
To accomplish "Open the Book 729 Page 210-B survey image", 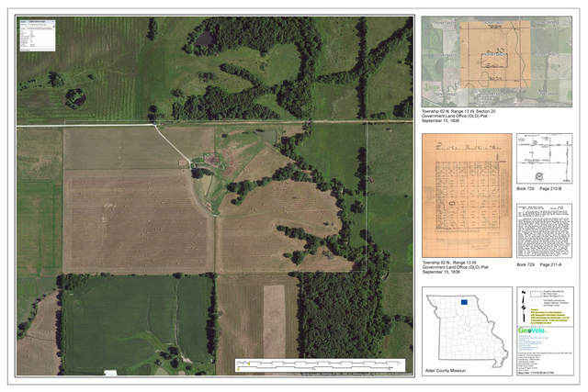I will (x=544, y=158).
